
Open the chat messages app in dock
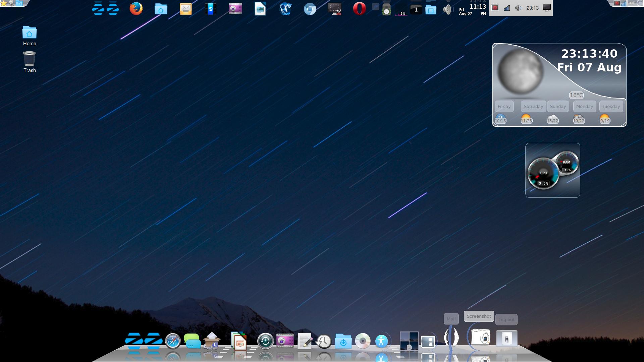coord(192,341)
